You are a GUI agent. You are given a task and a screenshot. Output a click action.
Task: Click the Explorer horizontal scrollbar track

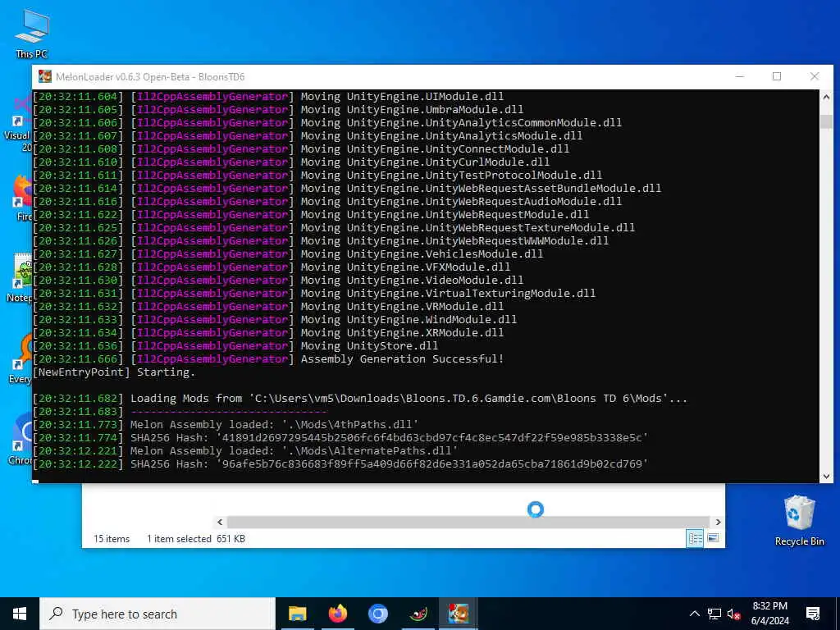468,522
